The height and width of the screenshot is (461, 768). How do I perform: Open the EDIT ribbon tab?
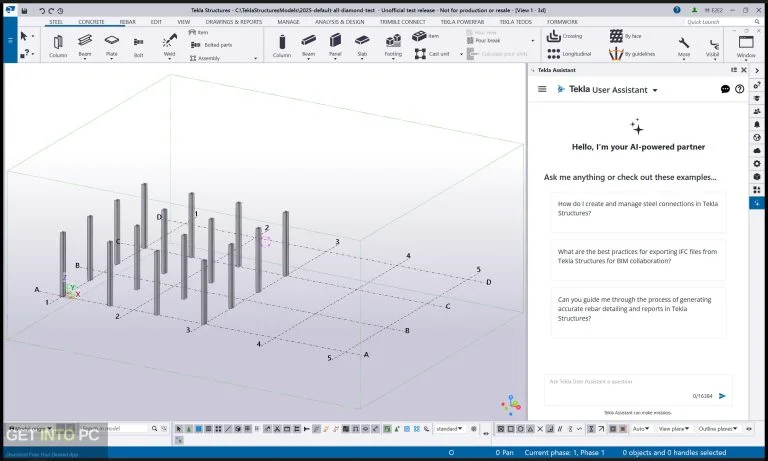156,22
